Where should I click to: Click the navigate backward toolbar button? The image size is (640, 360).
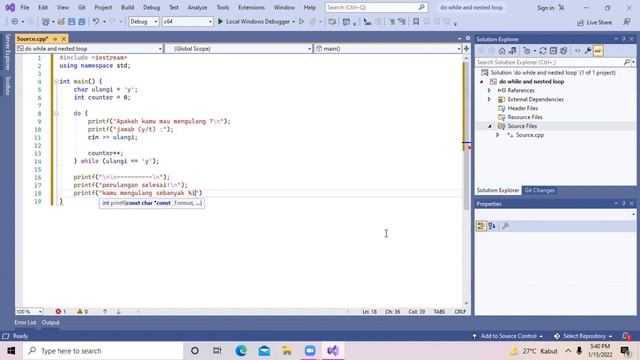click(15, 22)
